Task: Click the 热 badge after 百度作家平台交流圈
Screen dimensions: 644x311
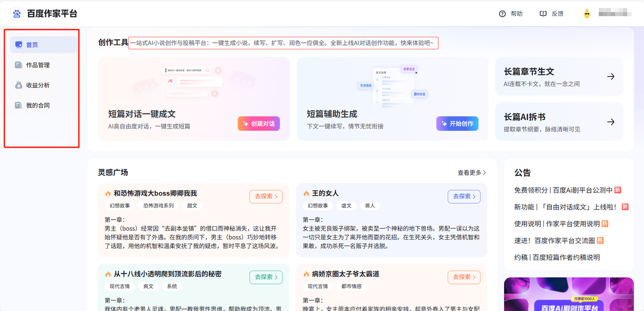Action: [x=601, y=240]
